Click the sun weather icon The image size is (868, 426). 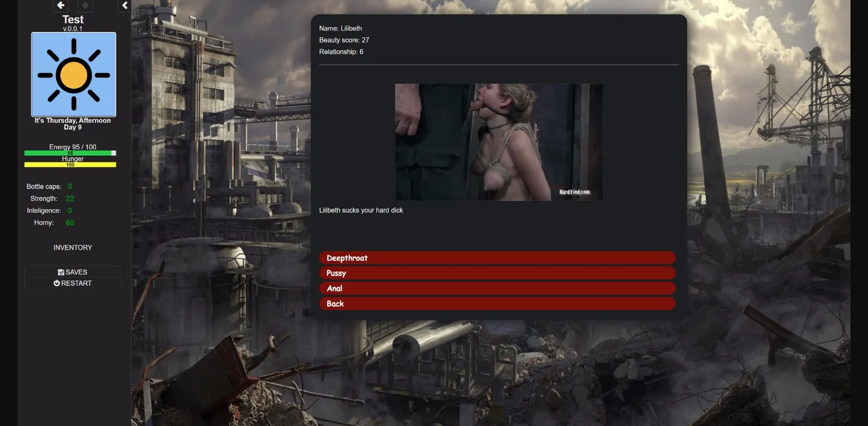(73, 74)
